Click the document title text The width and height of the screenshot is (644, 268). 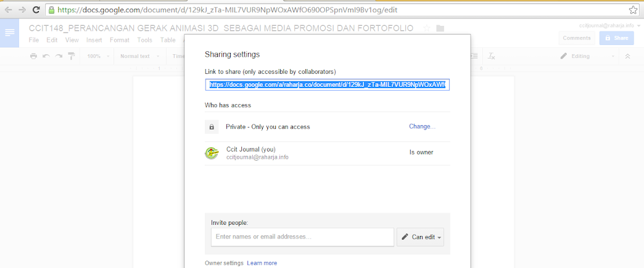click(x=221, y=28)
